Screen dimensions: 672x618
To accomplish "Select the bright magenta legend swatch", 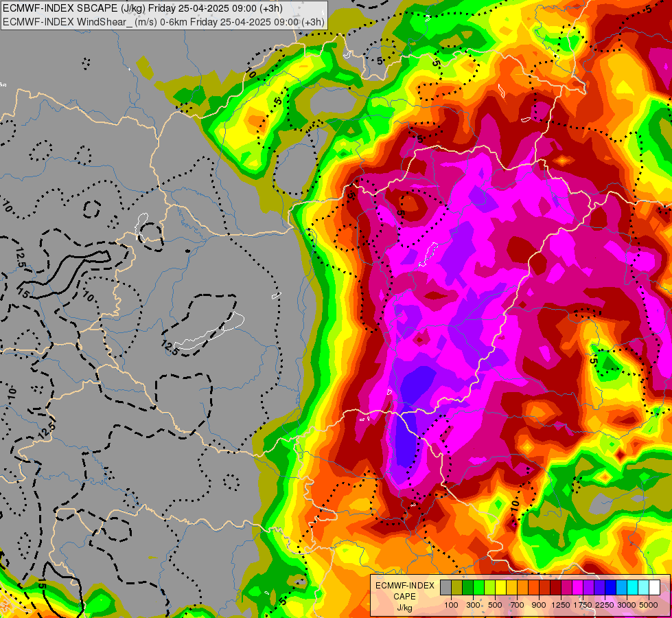I will 578,588.
